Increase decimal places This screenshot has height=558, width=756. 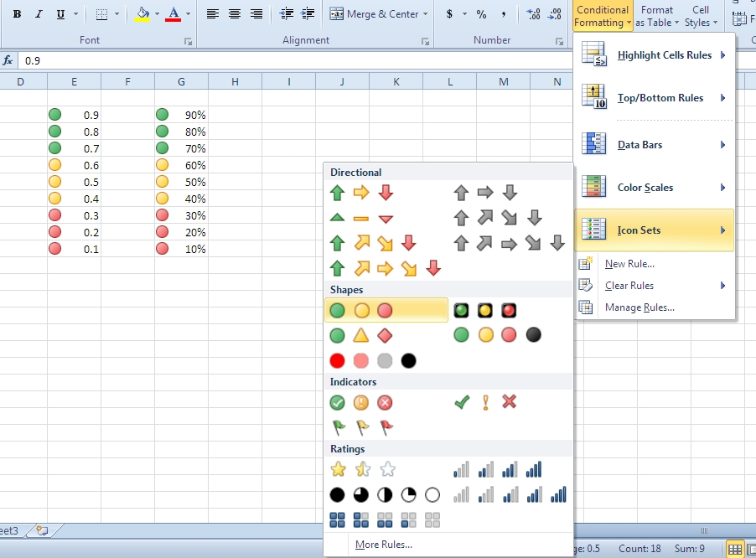(x=533, y=14)
